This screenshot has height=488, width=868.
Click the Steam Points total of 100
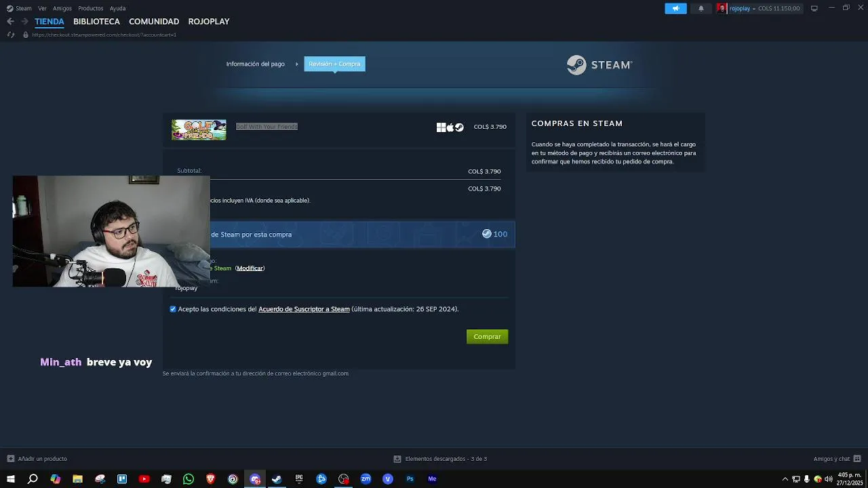tap(500, 234)
